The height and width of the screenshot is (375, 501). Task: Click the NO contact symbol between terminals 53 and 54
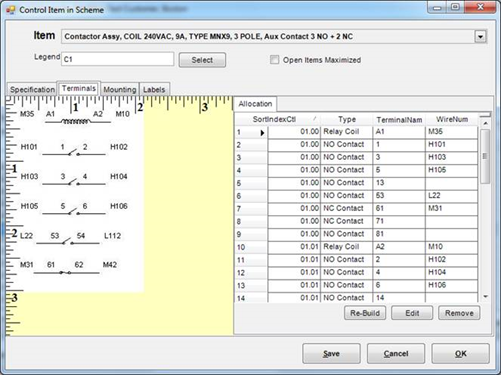click(x=68, y=242)
